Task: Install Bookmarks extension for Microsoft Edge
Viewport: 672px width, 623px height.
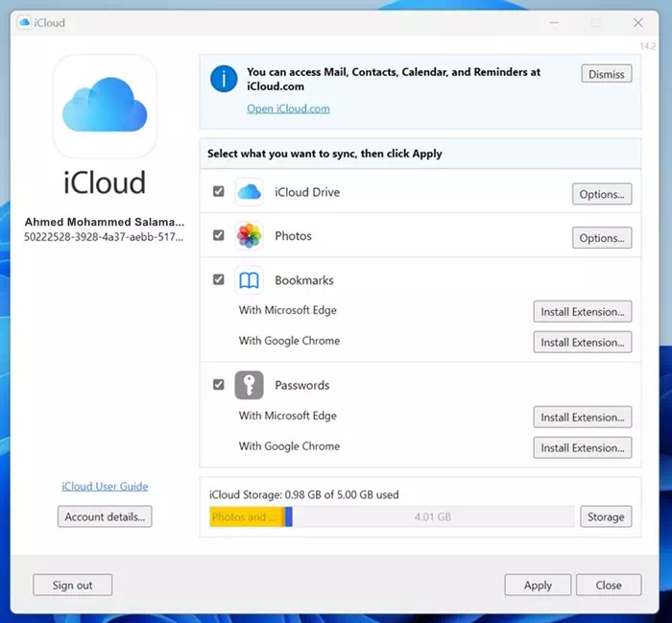Action: [x=583, y=311]
